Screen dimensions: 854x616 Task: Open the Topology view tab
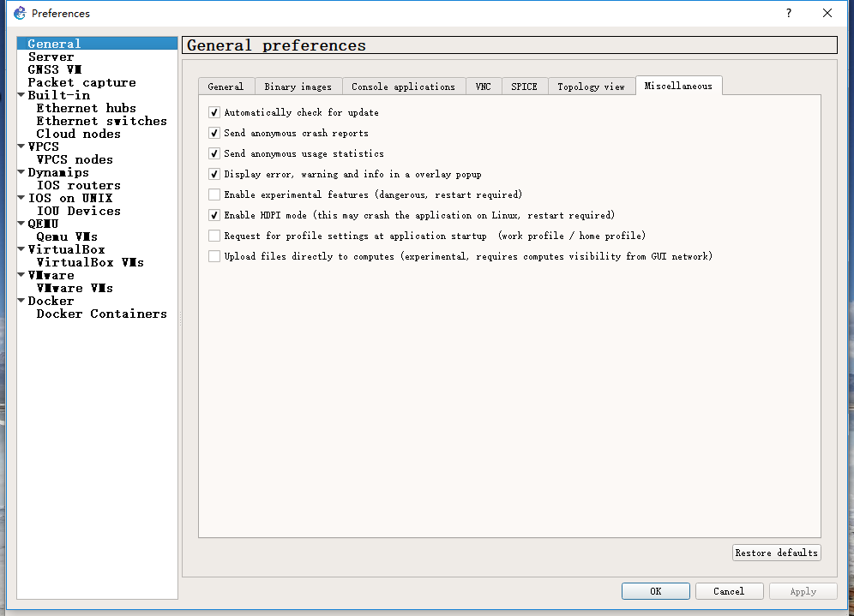click(591, 87)
